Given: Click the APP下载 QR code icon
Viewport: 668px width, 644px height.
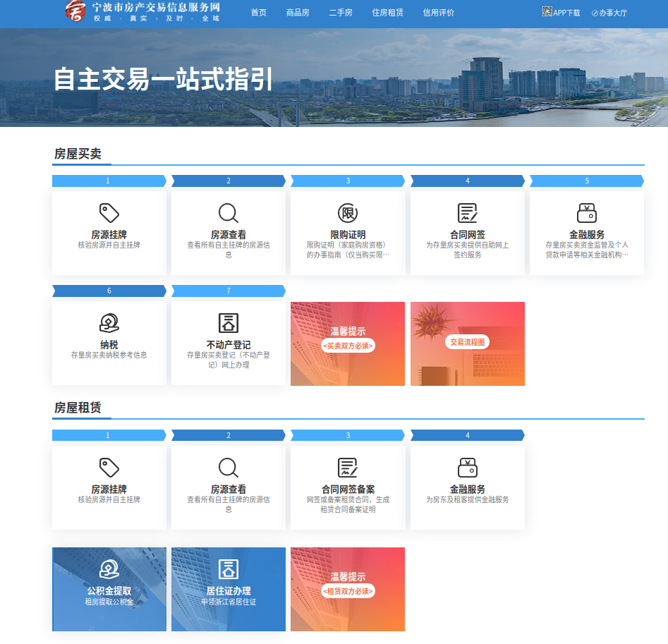Looking at the screenshot, I should (547, 12).
